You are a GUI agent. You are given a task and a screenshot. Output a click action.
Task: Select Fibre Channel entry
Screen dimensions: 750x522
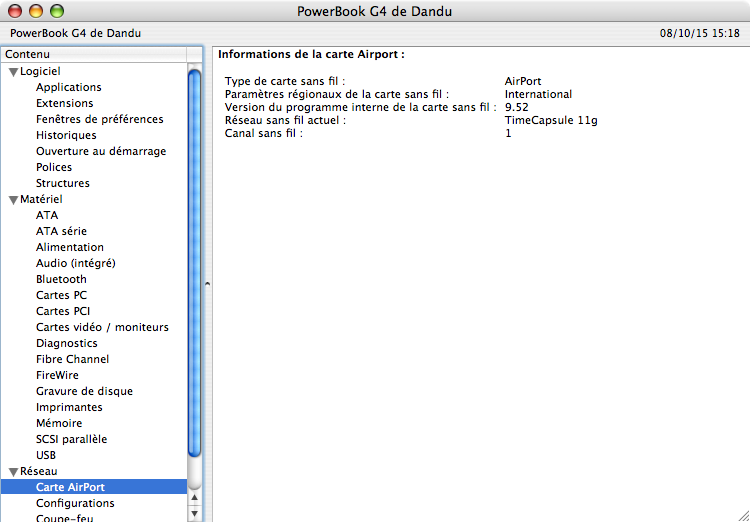point(72,359)
